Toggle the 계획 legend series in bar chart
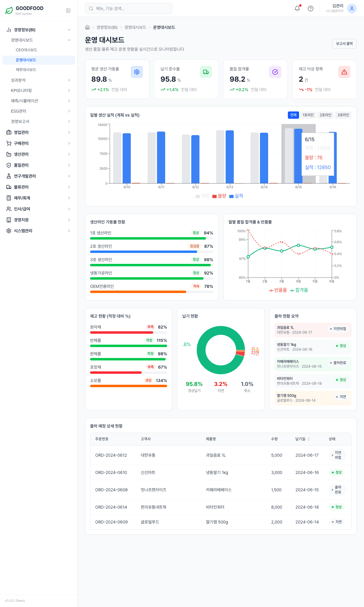 [x=203, y=196]
